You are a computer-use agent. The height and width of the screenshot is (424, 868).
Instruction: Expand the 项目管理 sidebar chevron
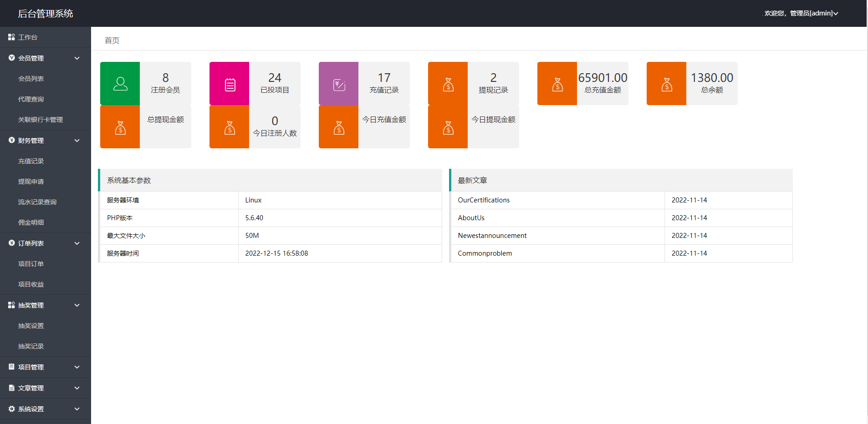coord(77,367)
